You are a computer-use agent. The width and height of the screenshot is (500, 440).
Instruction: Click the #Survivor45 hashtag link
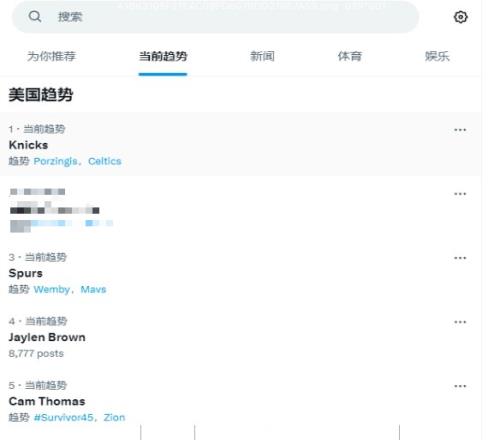point(63,417)
